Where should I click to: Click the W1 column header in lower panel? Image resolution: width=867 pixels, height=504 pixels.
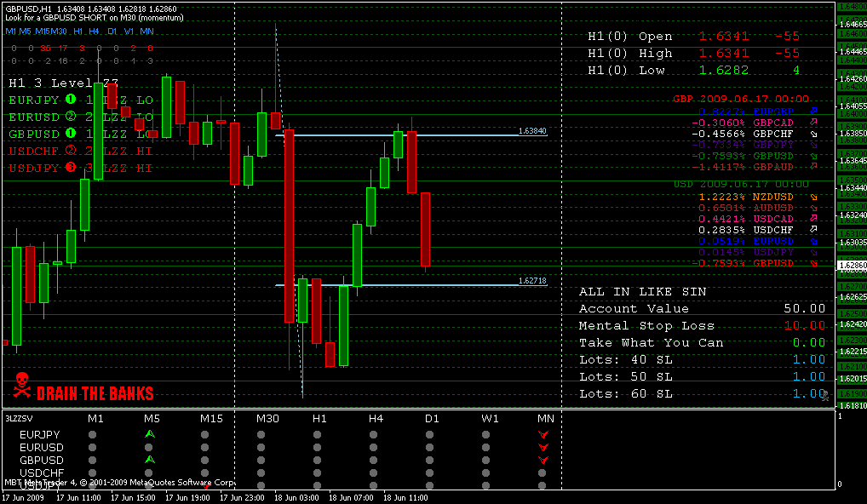(x=490, y=418)
